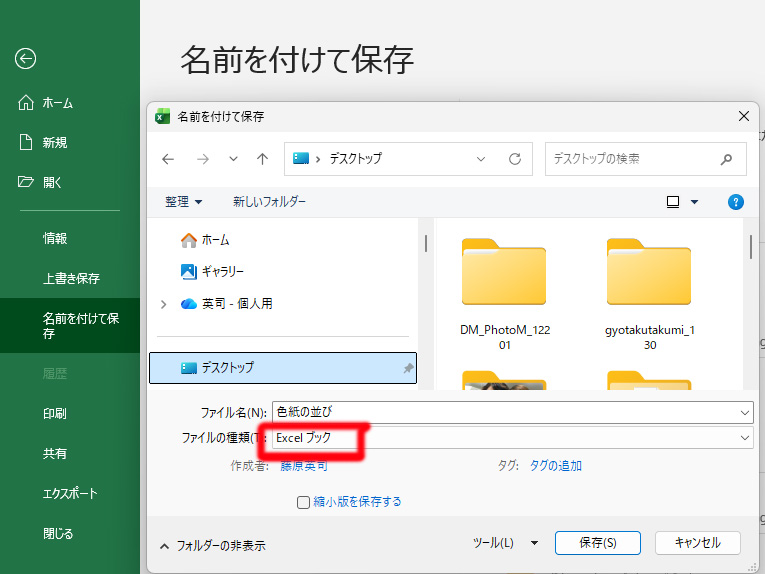Click the back arrow in Excel backstage

point(25,59)
